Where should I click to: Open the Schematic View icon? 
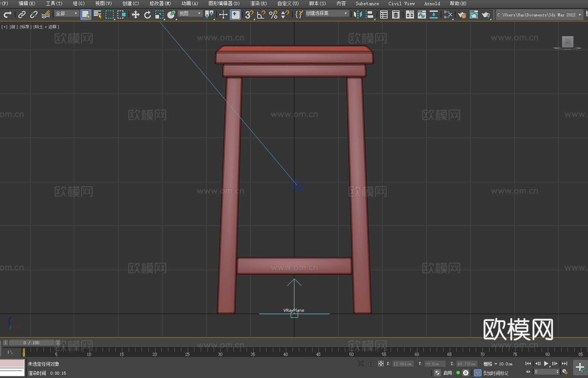coord(448,14)
